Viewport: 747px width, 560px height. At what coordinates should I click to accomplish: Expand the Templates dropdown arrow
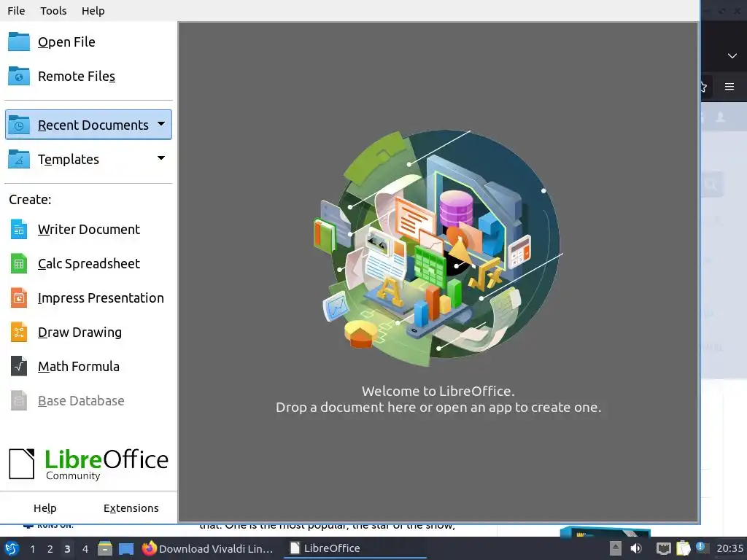[x=161, y=158]
